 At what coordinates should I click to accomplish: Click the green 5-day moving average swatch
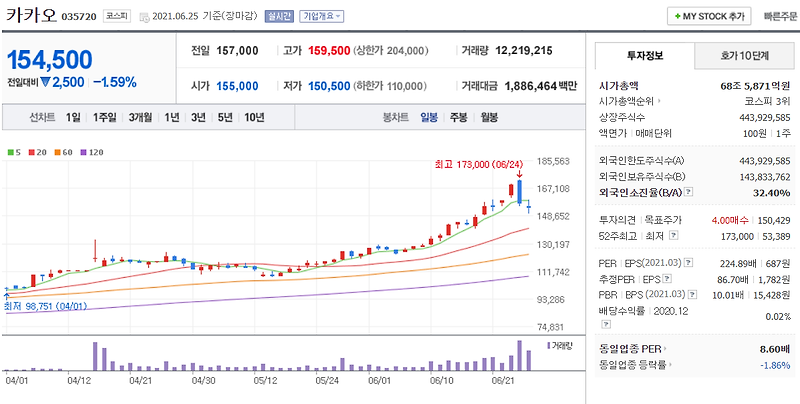point(10,152)
